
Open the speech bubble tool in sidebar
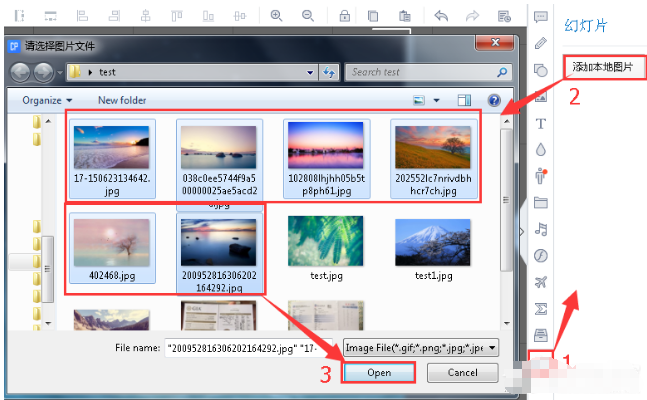[x=541, y=17]
